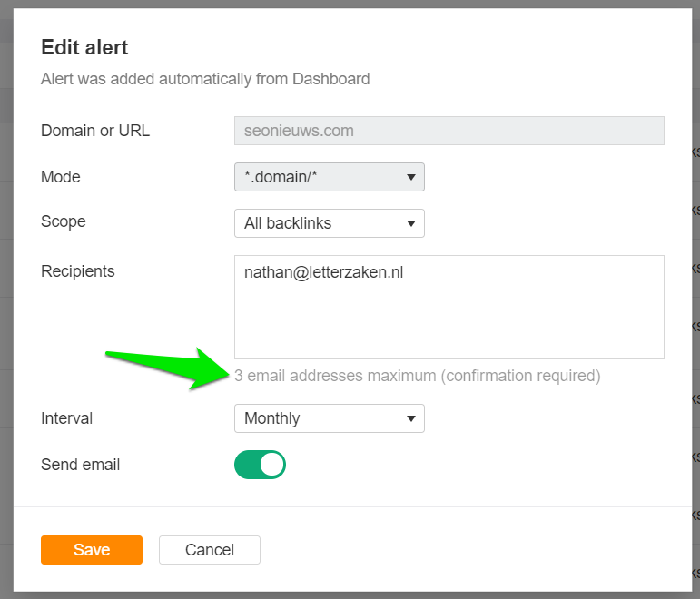
Task: Click the triangle arrow beside All backlinks
Action: pyautogui.click(x=411, y=223)
